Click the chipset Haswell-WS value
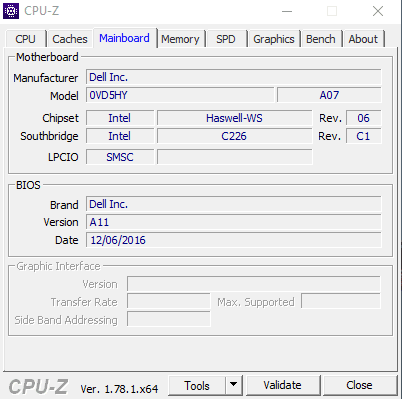Viewport: 402px width, 399px height. point(235,118)
